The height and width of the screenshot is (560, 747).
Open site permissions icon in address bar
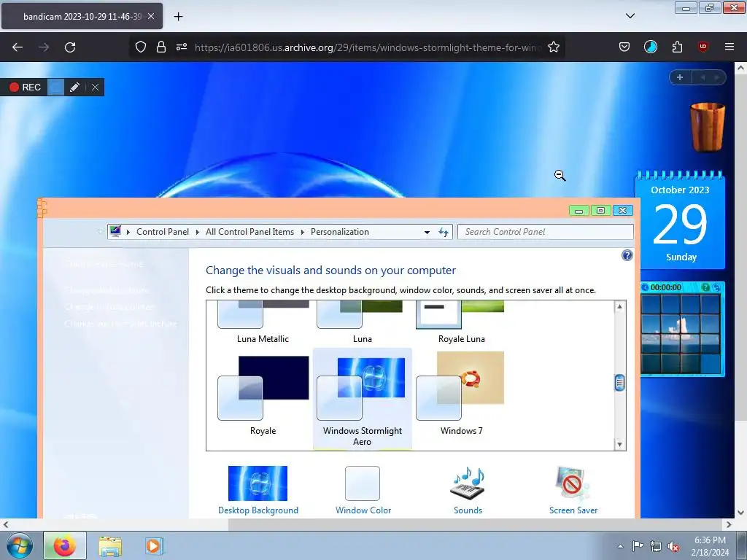tap(182, 47)
